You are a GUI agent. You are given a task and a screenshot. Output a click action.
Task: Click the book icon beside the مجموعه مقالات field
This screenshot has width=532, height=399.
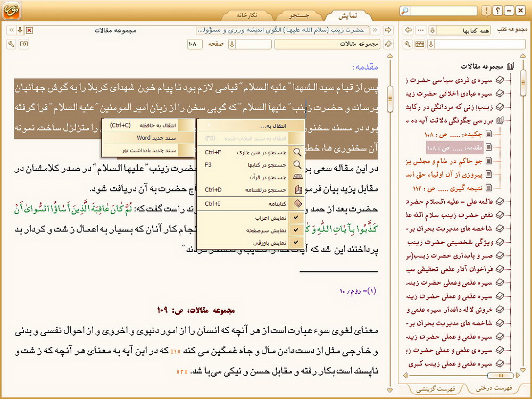point(388,44)
